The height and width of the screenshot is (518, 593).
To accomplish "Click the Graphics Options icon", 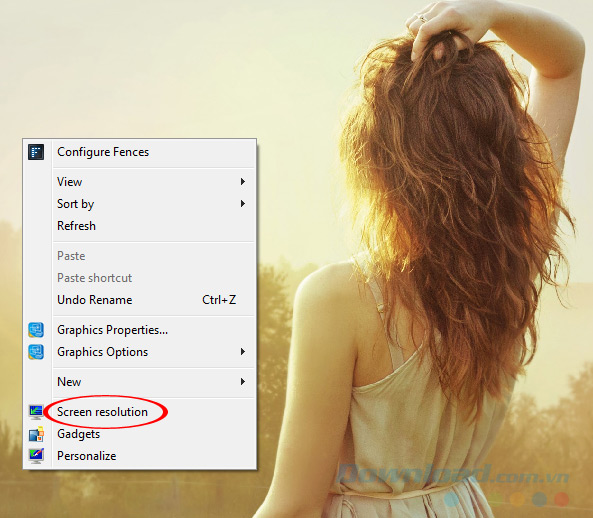I will 36,352.
